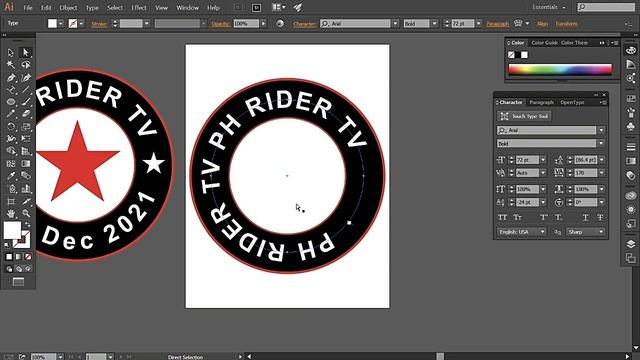Set paint mode to Color
This screenshot has height=360, width=640.
(9, 257)
